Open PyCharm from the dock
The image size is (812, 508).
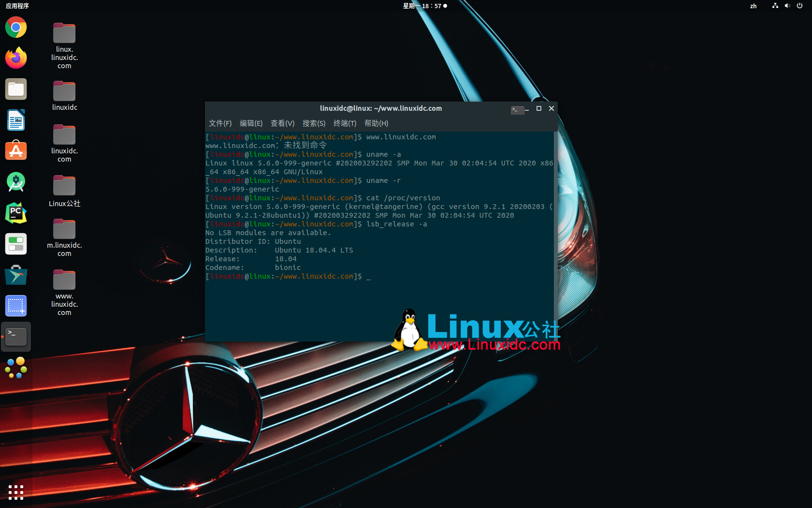click(x=16, y=212)
